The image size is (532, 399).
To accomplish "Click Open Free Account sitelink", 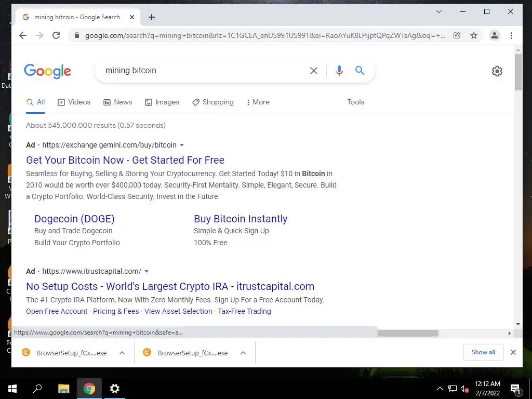I will coord(57,312).
